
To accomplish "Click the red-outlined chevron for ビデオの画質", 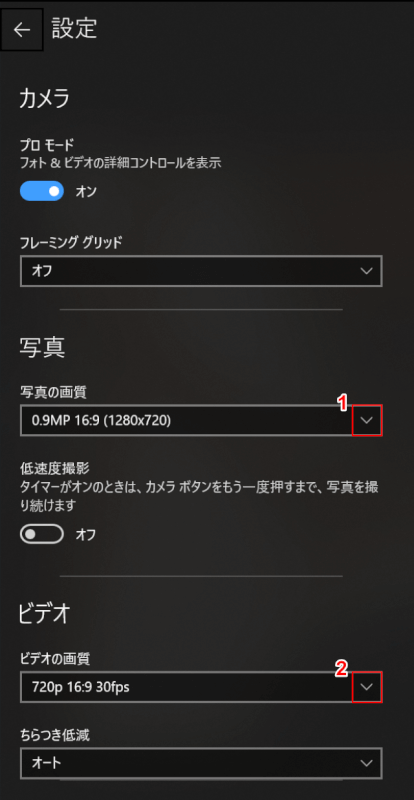I will [x=367, y=687].
